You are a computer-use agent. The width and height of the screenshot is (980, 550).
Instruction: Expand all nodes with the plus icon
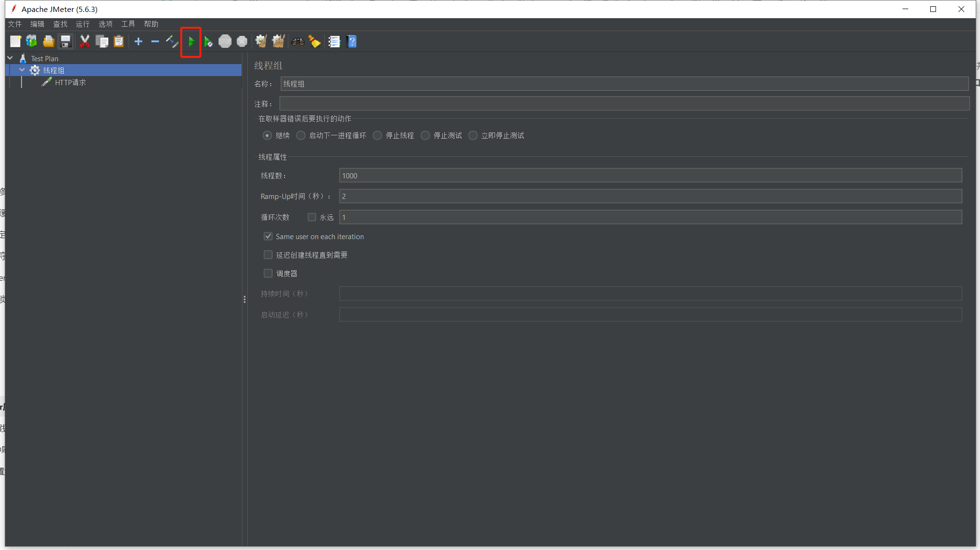tap(138, 42)
